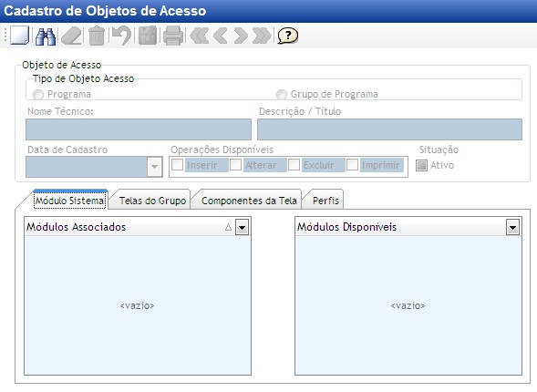The height and width of the screenshot is (392, 537).
Task: Check the Inserir operation checkbox
Action: [x=177, y=165]
